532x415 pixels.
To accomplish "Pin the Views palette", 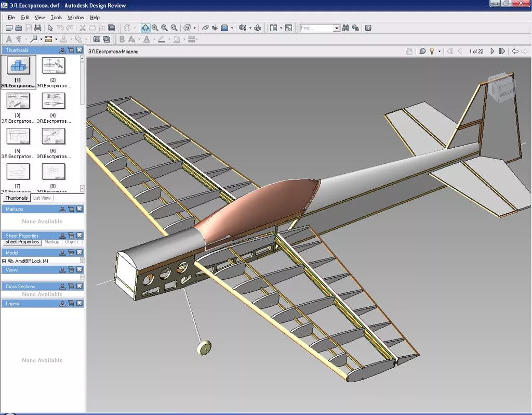I will (x=62, y=269).
